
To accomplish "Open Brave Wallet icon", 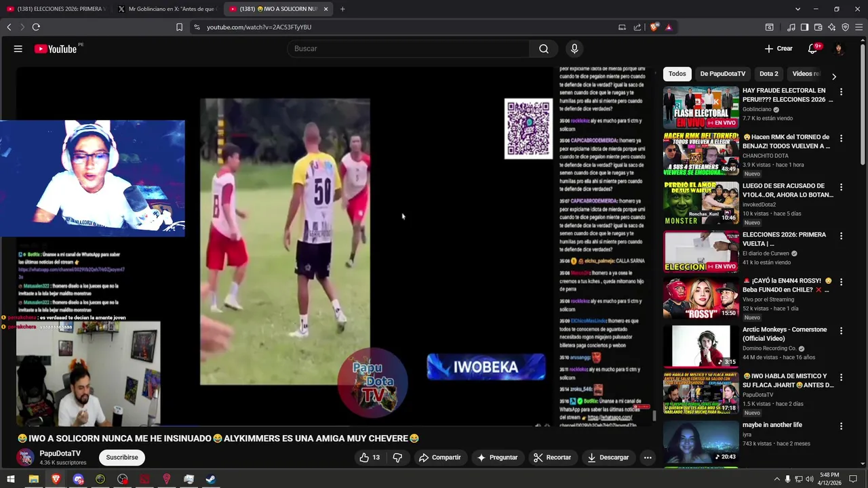I will point(818,27).
